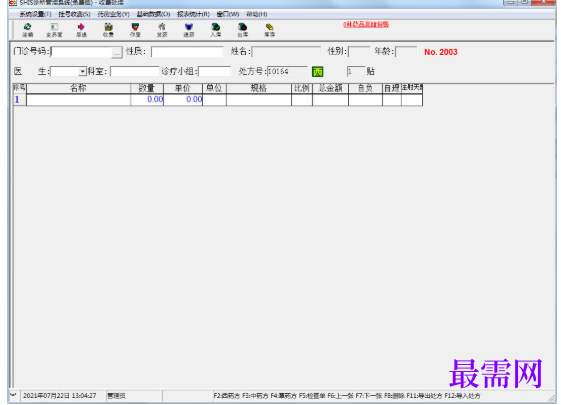561x405 pixels.
Task: Click the 单位 column header
Action: 214,88
